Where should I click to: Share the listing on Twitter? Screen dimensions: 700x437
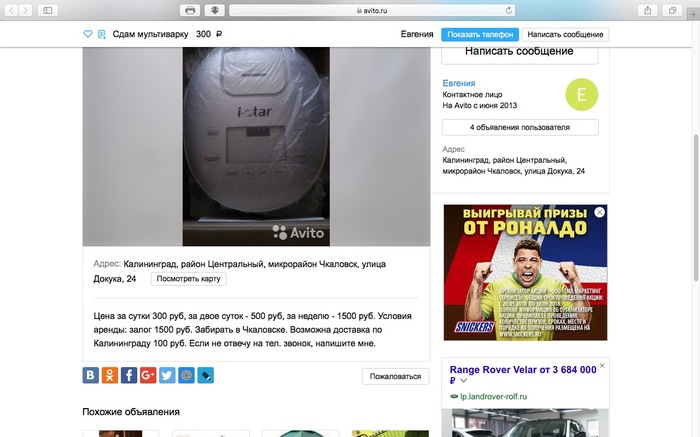pos(167,376)
